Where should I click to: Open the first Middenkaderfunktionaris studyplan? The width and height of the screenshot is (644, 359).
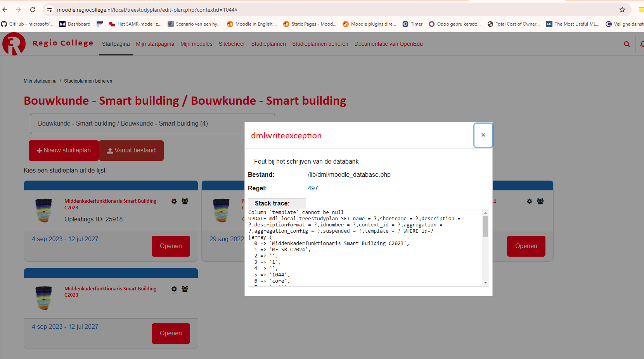[x=171, y=246]
